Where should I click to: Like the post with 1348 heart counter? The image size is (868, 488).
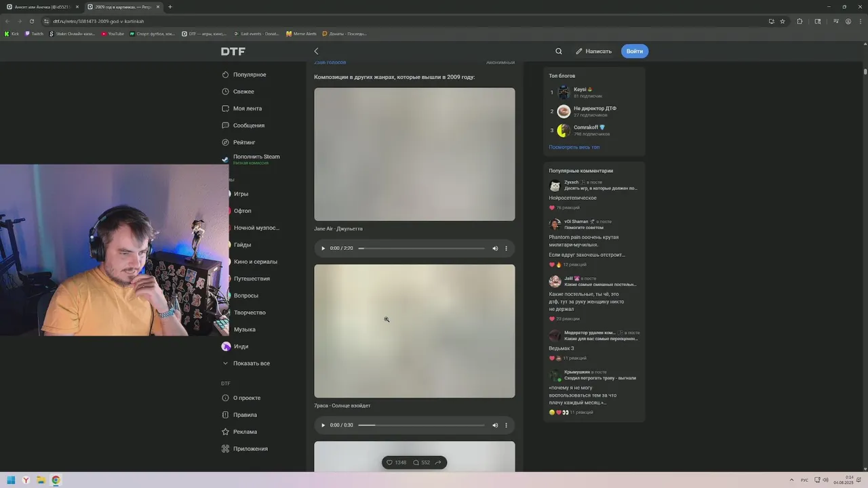pyautogui.click(x=396, y=463)
